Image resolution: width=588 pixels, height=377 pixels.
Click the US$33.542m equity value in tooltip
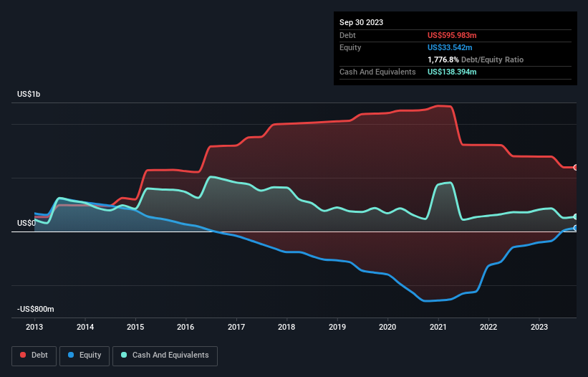point(450,47)
